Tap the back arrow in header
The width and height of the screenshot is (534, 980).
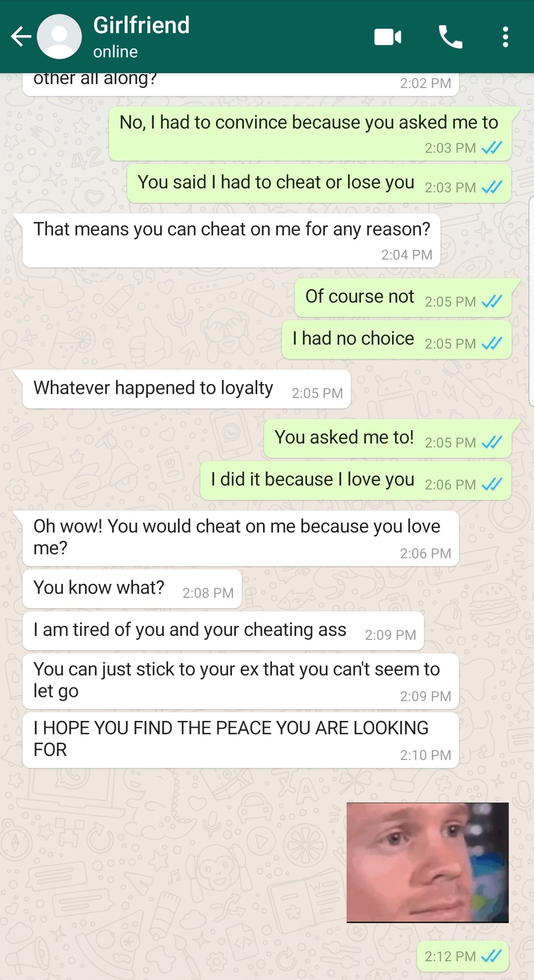coord(21,37)
